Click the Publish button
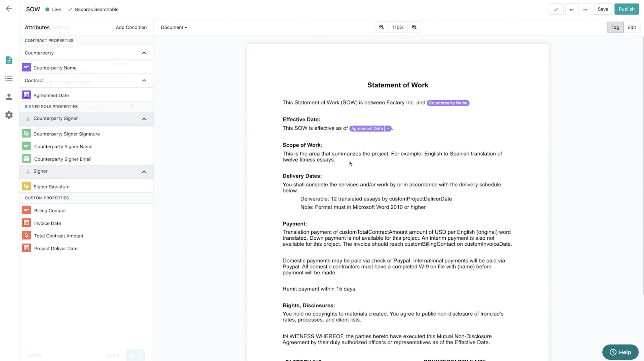 pos(626,9)
